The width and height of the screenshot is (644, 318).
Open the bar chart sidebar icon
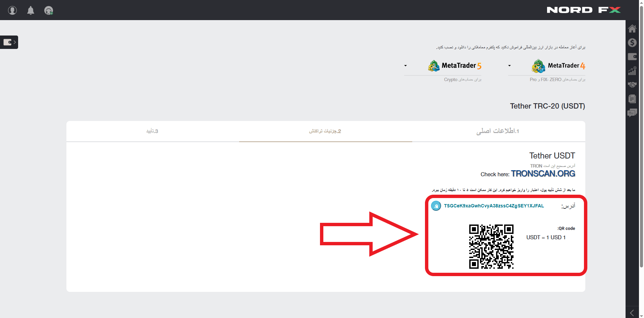click(x=632, y=71)
